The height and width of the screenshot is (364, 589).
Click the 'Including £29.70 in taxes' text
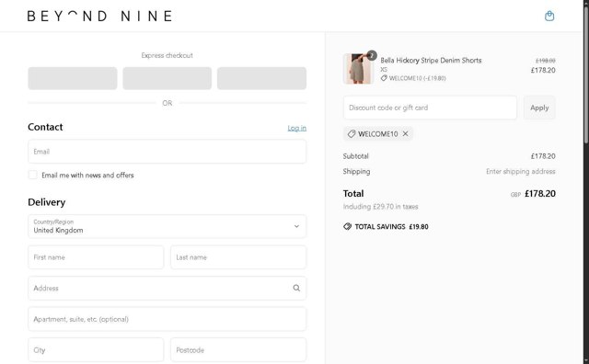pyautogui.click(x=380, y=207)
